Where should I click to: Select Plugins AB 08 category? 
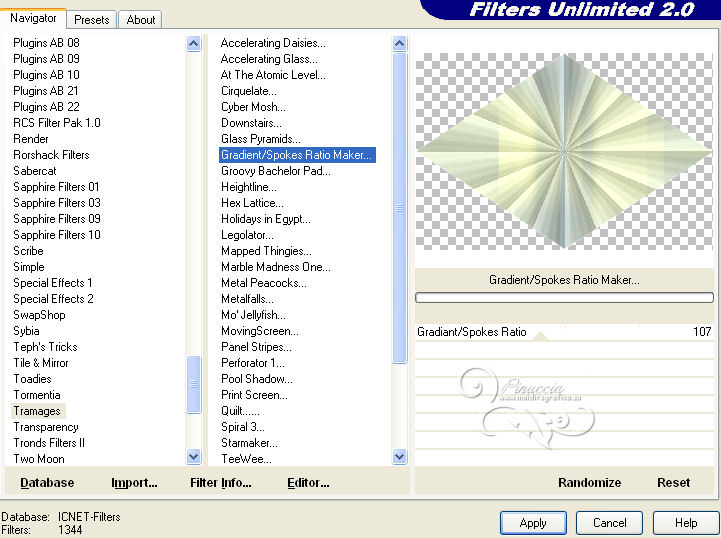pos(46,43)
